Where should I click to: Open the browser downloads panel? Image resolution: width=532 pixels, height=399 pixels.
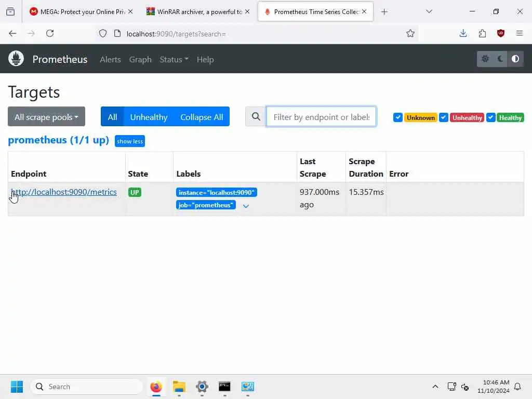click(x=463, y=33)
